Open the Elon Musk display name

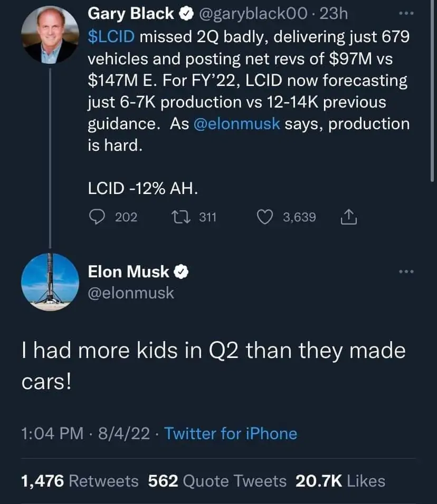128,272
